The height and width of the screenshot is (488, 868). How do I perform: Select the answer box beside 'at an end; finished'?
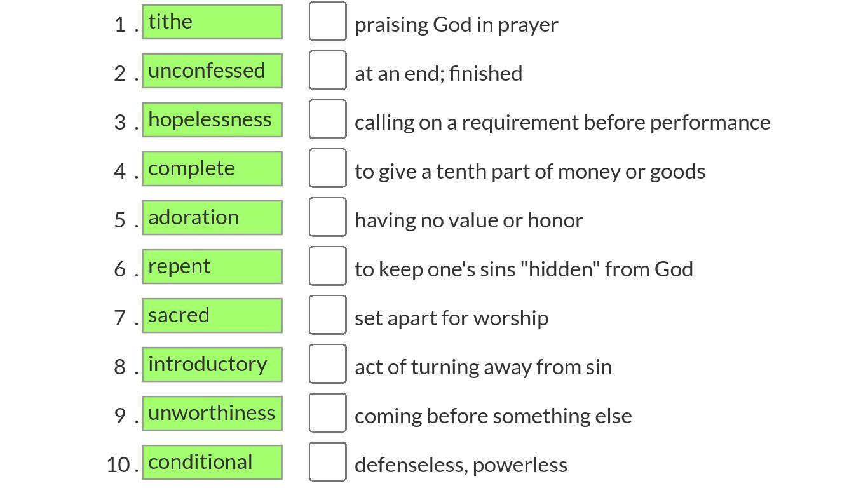(x=328, y=71)
